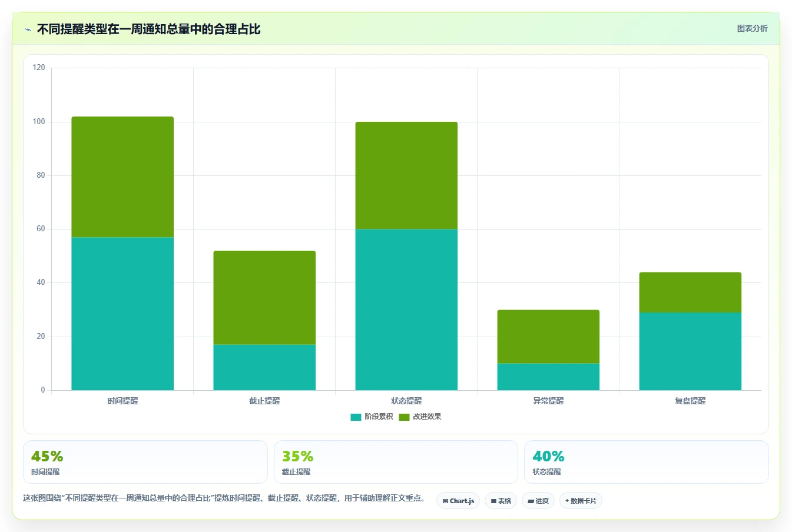This screenshot has height=532, width=792.
Task: Click the 数据卡片 tag chip
Action: tap(581, 501)
